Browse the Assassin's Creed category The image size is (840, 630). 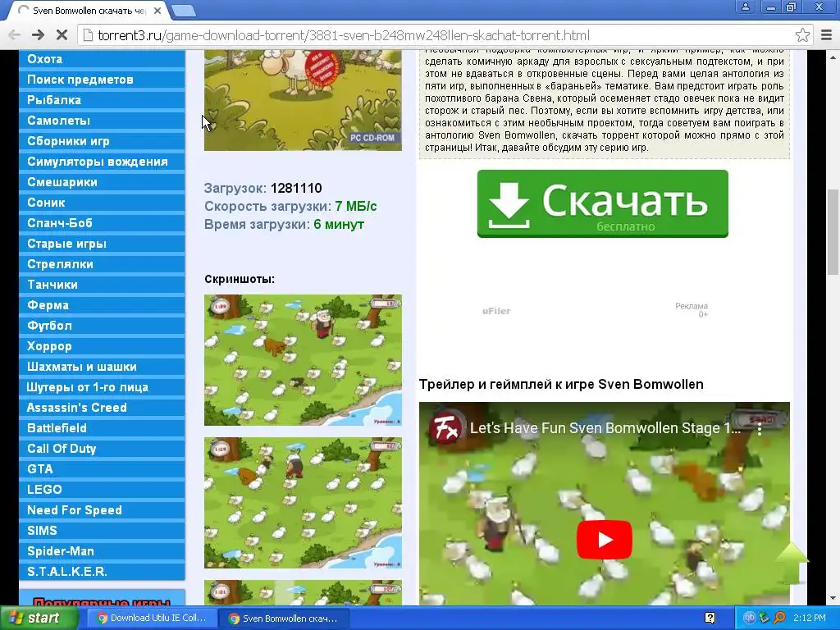coord(102,407)
